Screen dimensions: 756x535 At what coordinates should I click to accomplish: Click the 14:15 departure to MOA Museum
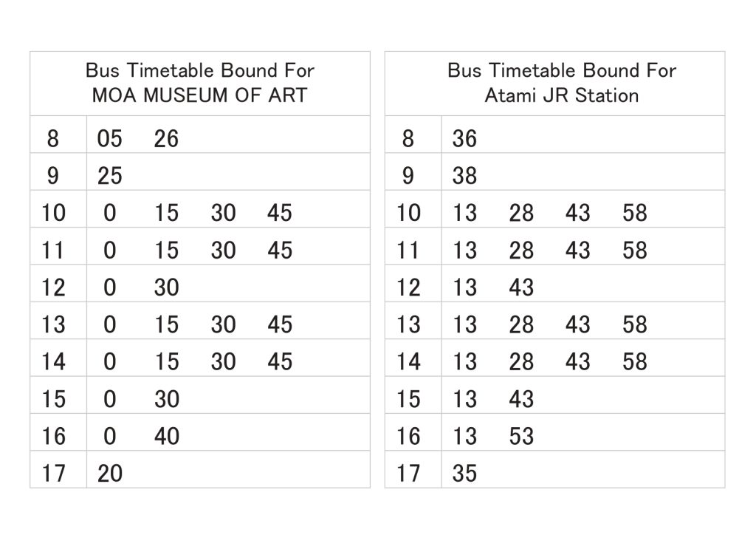pos(166,361)
